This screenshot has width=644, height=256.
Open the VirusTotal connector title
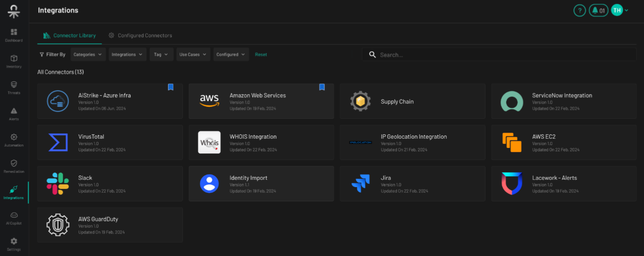click(x=91, y=137)
